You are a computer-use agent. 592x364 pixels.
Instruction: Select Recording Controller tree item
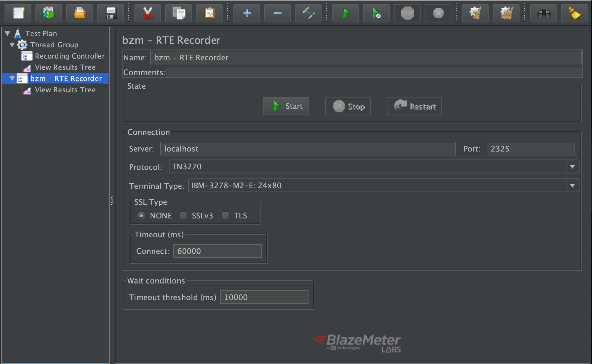[65, 55]
